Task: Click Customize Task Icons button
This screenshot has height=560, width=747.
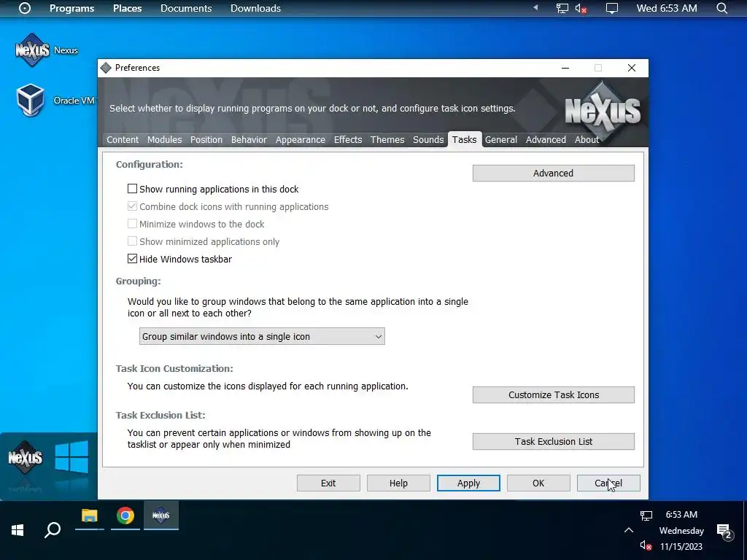Action: coord(553,394)
